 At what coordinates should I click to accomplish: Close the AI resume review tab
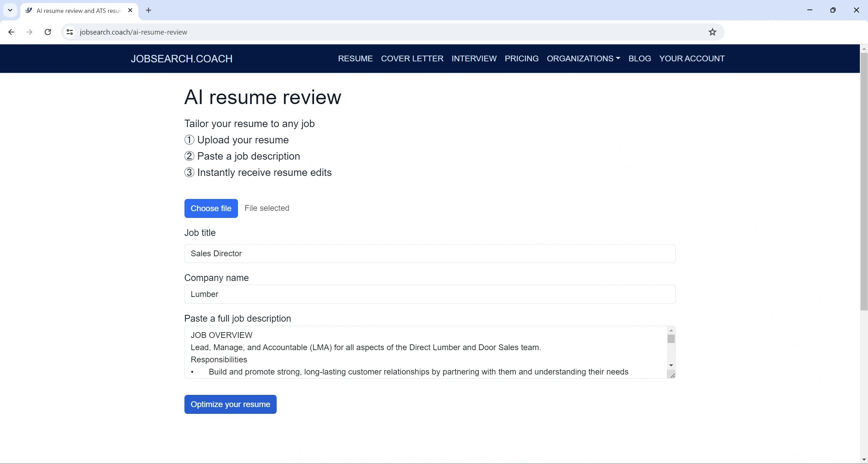(x=130, y=10)
